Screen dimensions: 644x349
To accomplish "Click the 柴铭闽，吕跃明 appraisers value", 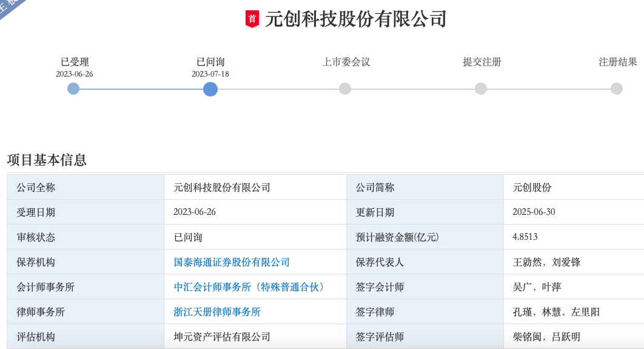I will click(x=546, y=337).
